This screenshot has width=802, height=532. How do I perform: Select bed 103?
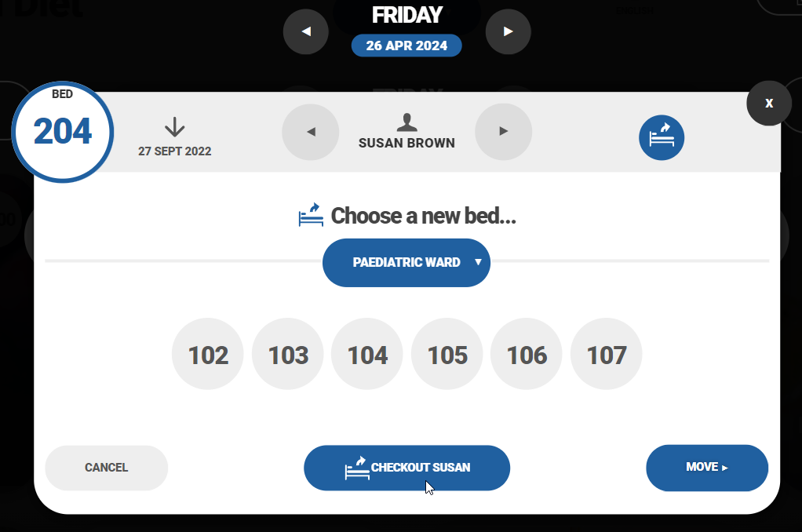tap(288, 355)
